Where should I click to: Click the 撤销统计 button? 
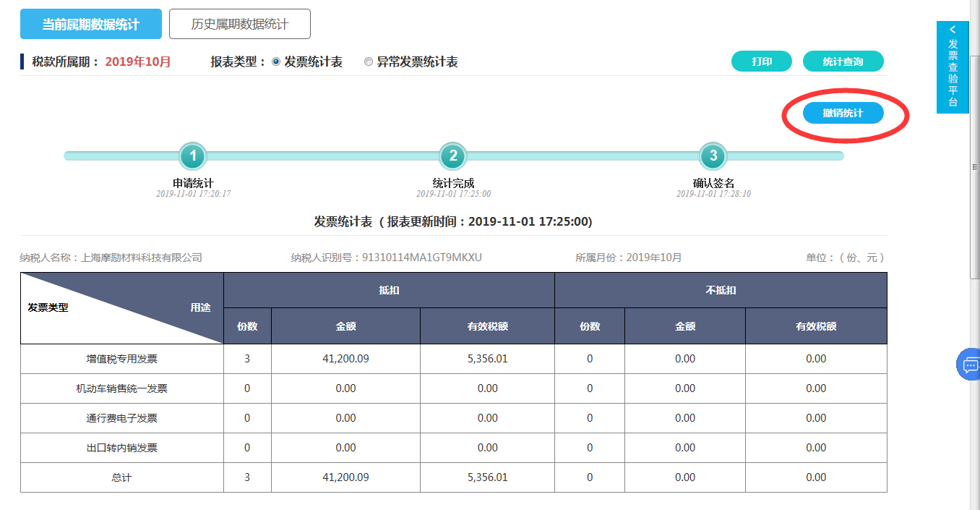click(x=843, y=114)
